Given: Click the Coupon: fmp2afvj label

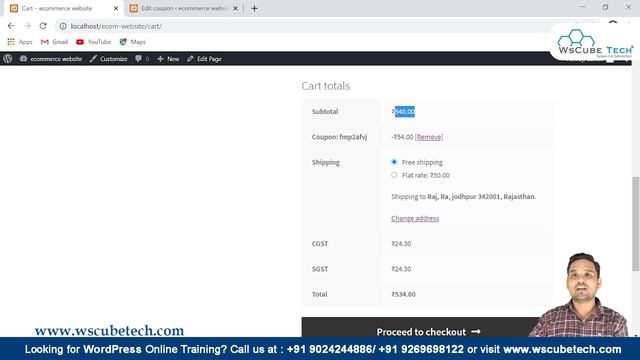Looking at the screenshot, I should tap(339, 137).
